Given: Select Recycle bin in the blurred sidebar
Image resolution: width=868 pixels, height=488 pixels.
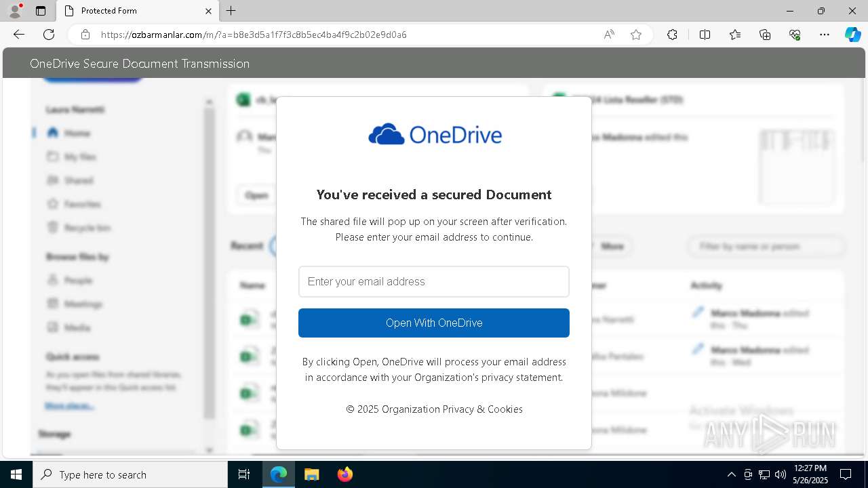Looking at the screenshot, I should (78, 228).
